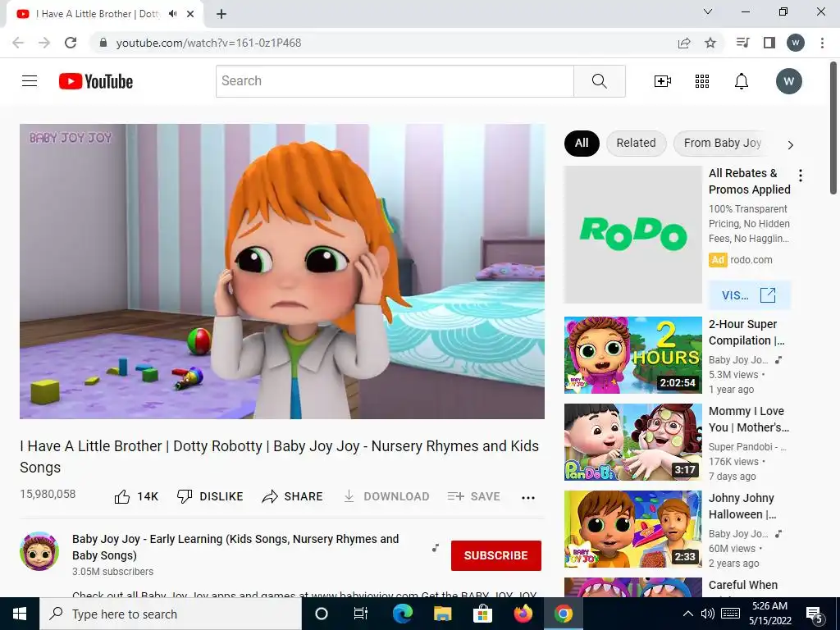Select the From Baby Joy chip
The width and height of the screenshot is (840, 630).
[x=722, y=143]
